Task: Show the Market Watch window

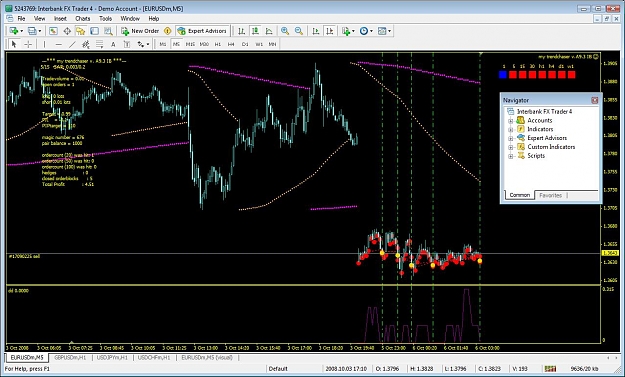Action: [x=53, y=31]
